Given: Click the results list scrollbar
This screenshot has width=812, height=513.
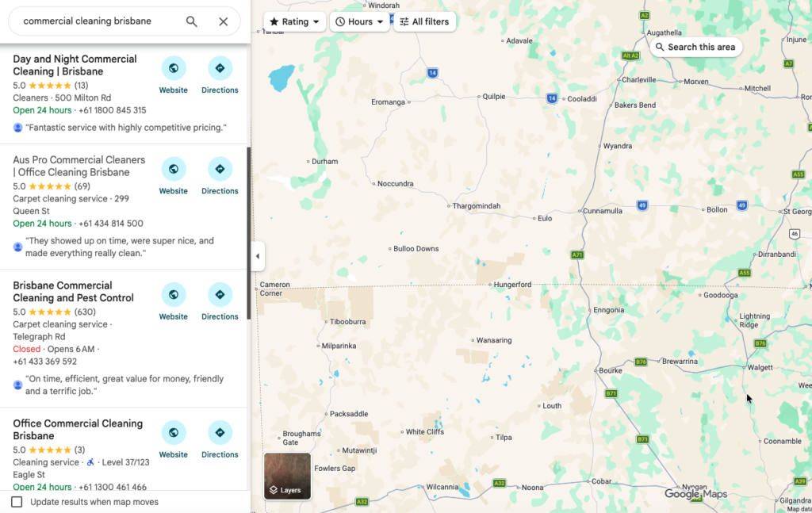Looking at the screenshot, I should [x=249, y=233].
